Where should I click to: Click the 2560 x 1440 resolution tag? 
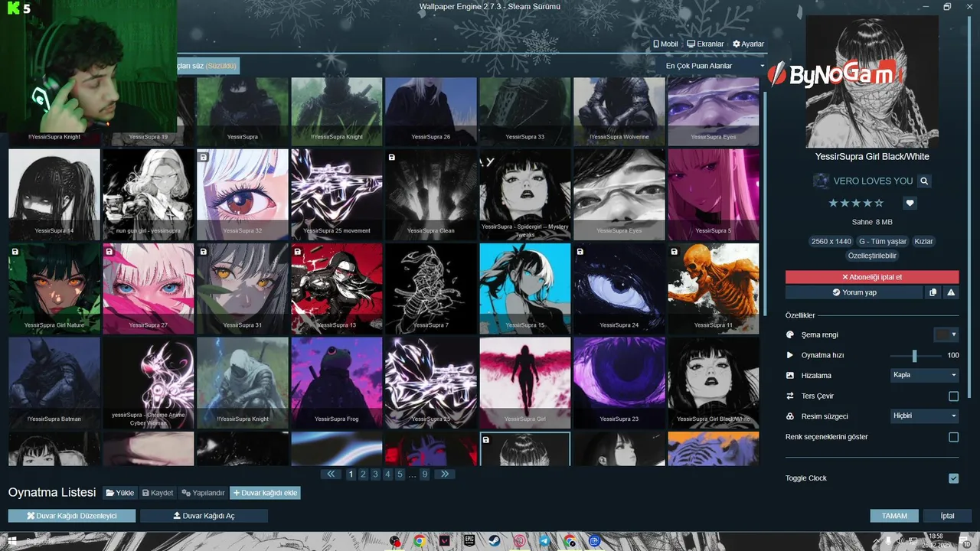click(x=831, y=241)
